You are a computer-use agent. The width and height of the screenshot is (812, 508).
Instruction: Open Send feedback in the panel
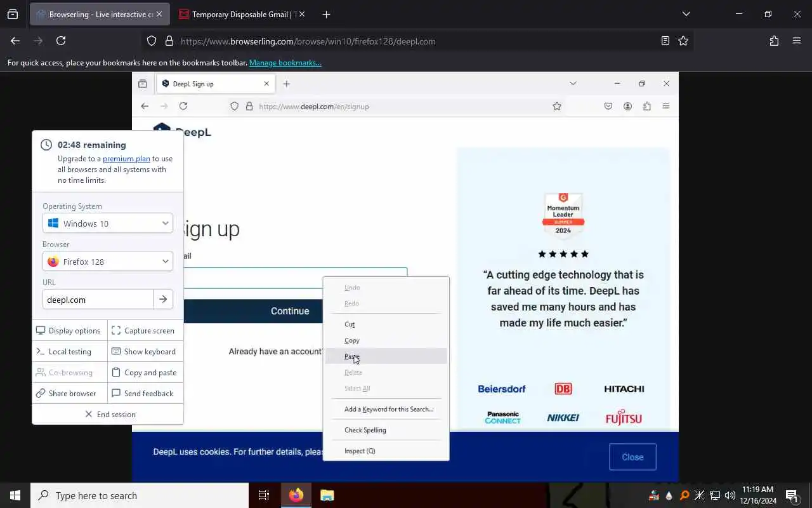145,394
